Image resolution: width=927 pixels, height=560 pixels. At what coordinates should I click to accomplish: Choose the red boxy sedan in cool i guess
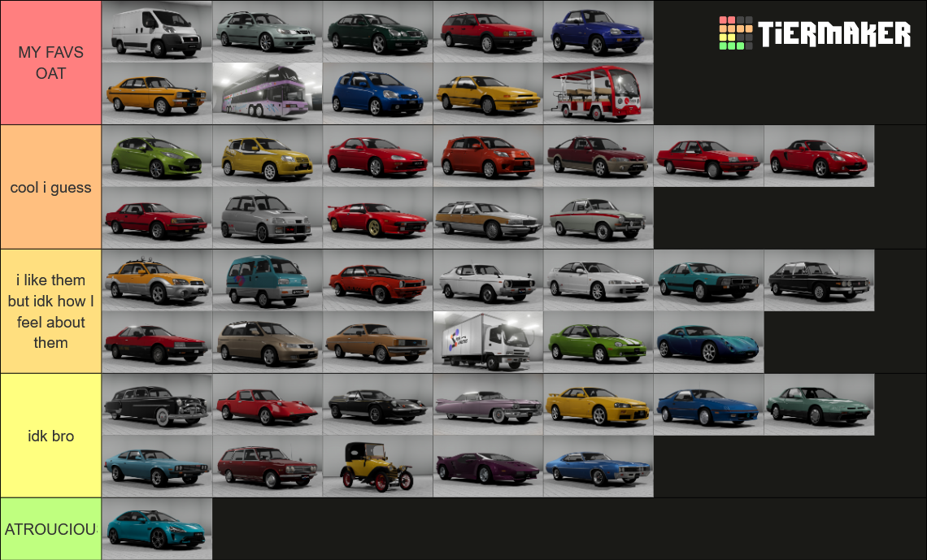(x=709, y=156)
